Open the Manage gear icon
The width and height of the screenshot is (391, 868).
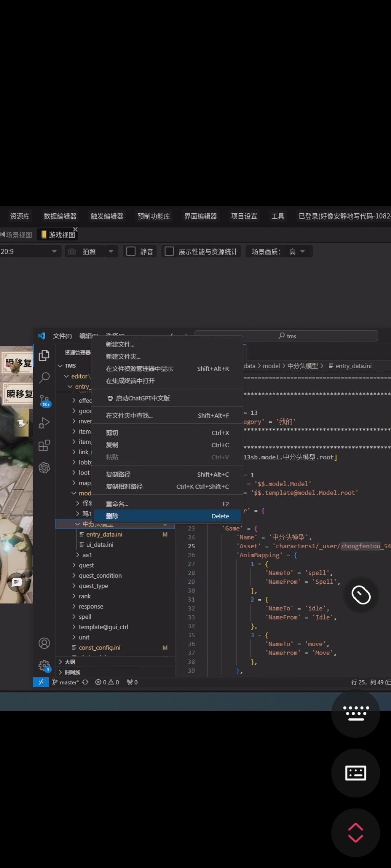44,665
